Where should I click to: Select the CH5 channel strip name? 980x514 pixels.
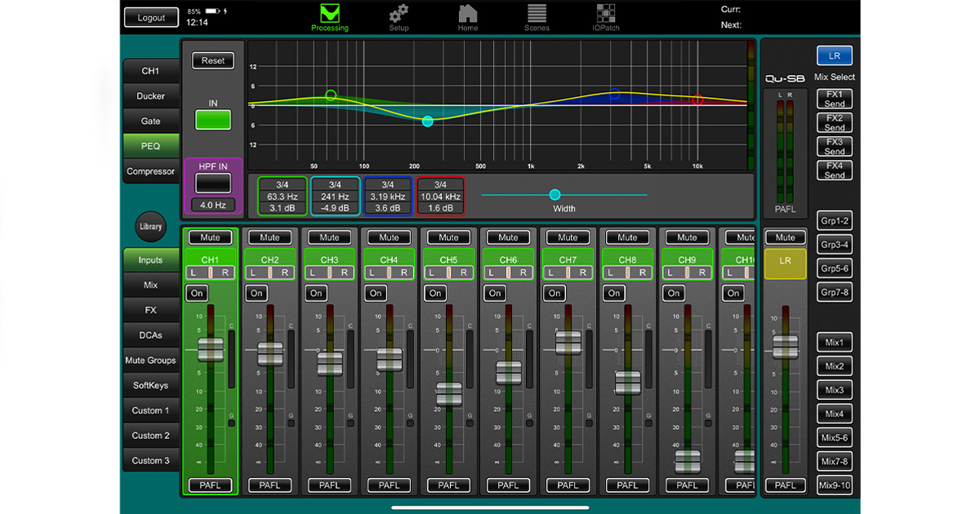point(448,260)
